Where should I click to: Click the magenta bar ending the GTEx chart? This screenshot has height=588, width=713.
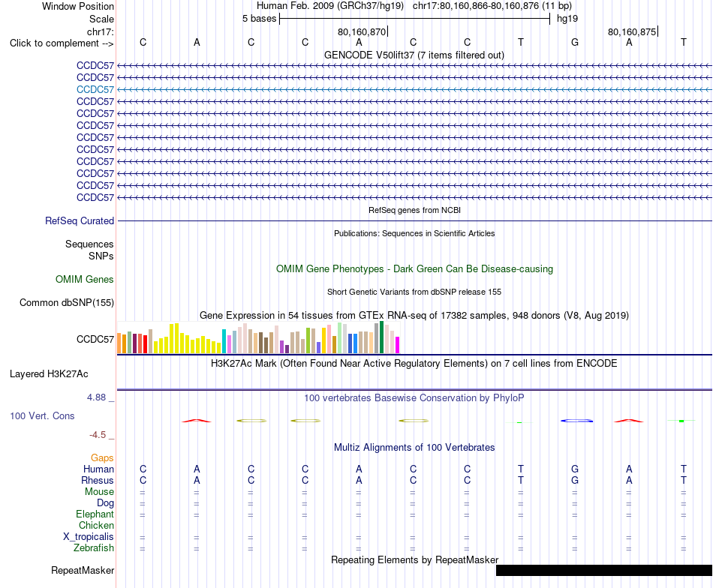click(x=398, y=345)
